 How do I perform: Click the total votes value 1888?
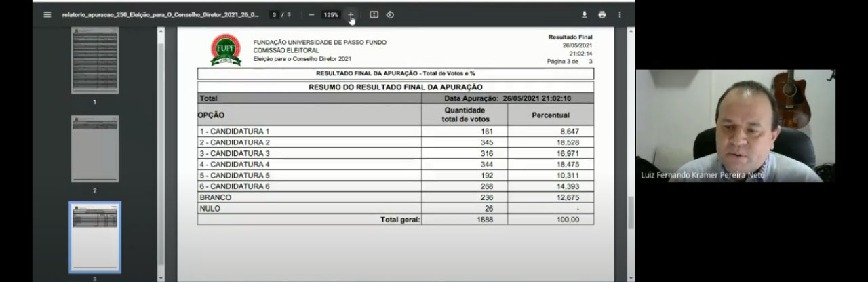(484, 219)
